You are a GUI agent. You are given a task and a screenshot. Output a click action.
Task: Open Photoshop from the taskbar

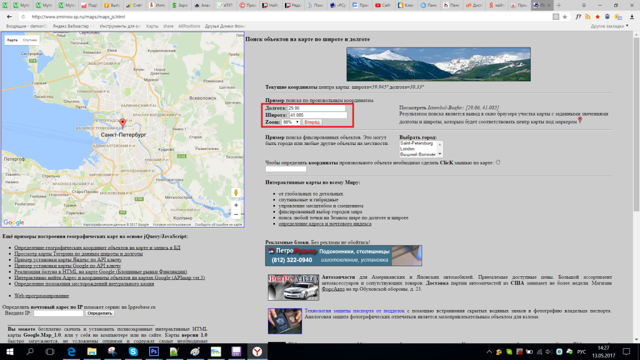click(154, 351)
